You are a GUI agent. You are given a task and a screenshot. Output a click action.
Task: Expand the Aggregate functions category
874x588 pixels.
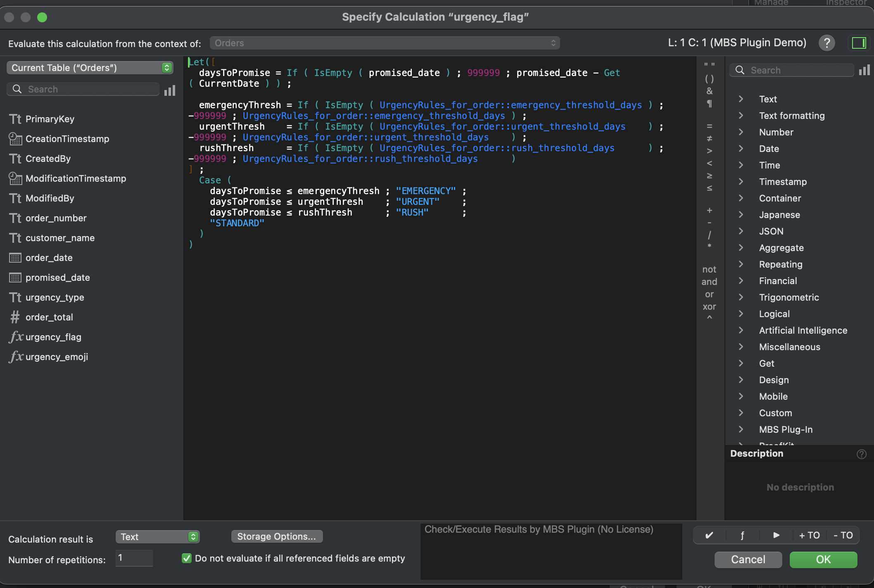tap(741, 248)
